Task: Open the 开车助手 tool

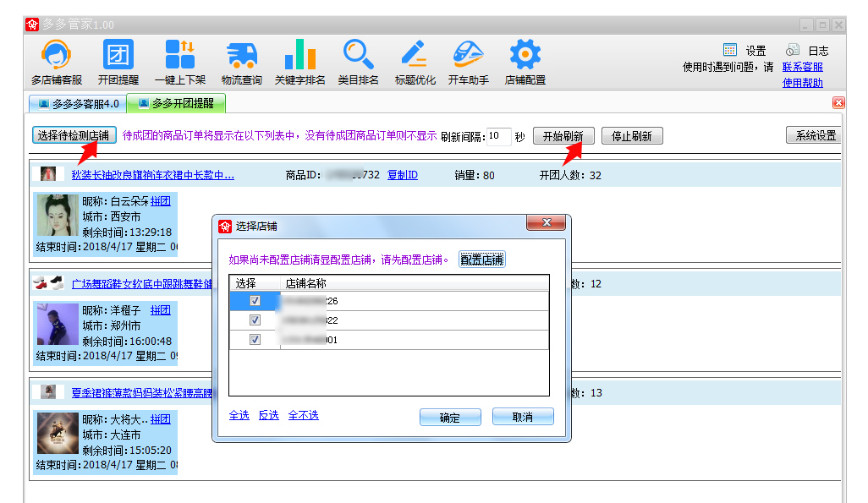Action: click(469, 62)
